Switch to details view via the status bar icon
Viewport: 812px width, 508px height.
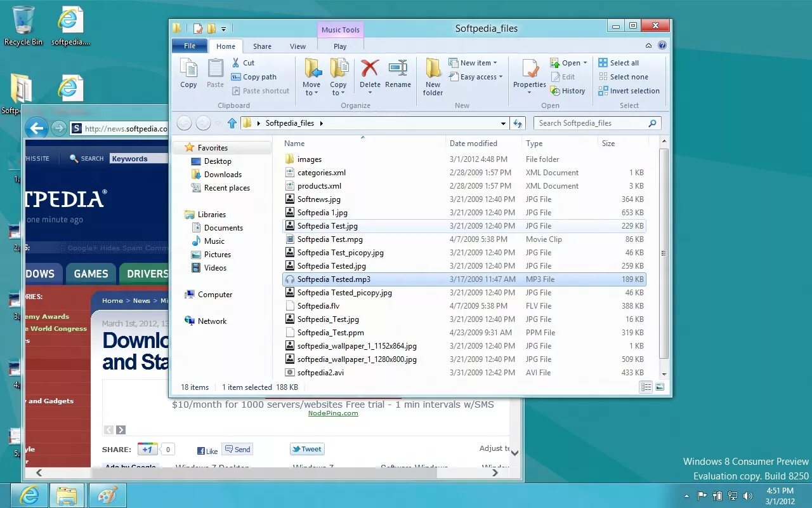click(646, 387)
